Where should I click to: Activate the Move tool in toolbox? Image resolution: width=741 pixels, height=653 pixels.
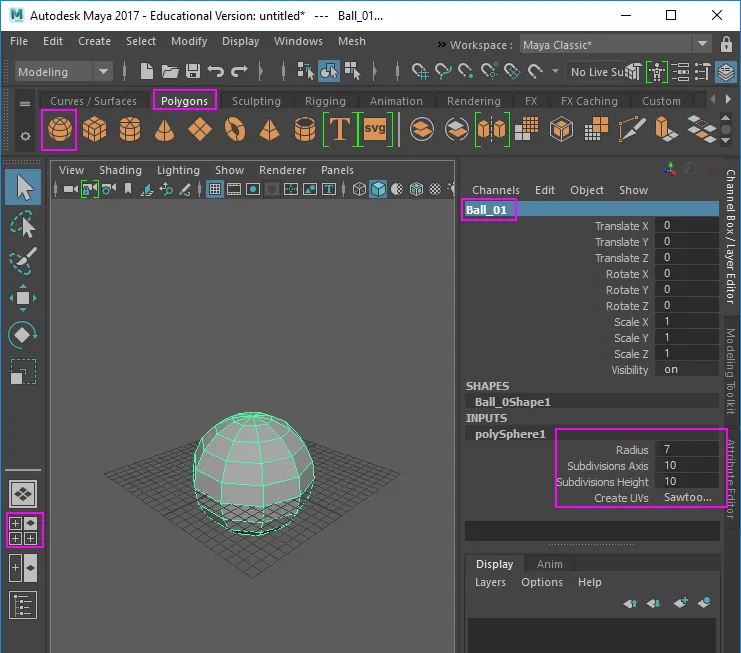tap(23, 298)
